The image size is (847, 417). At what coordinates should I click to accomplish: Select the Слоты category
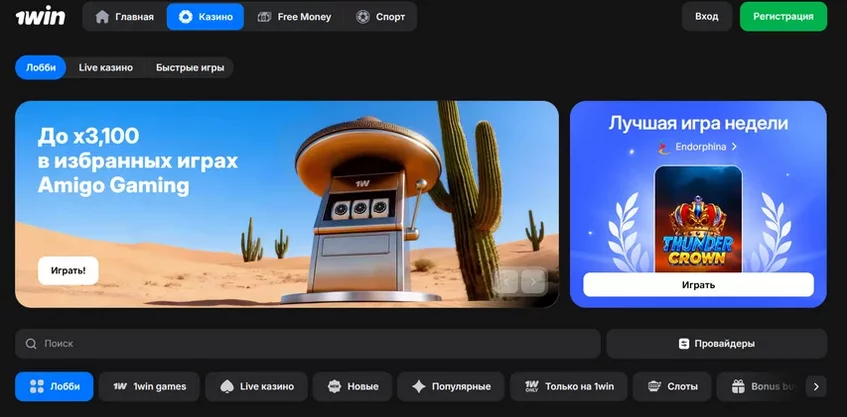(672, 386)
